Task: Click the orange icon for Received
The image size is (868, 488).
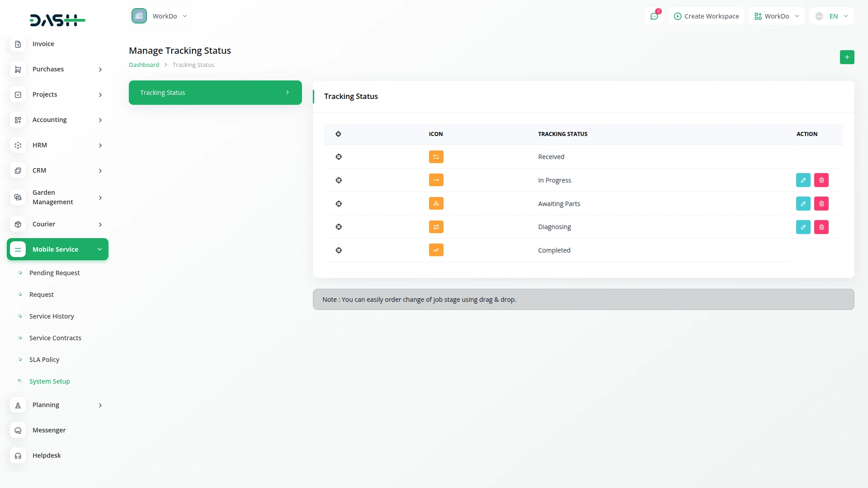Action: coord(436,157)
